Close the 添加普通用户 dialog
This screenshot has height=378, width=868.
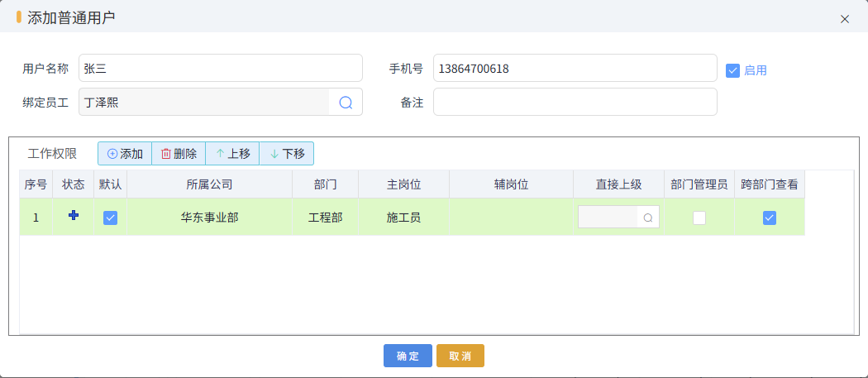(845, 19)
